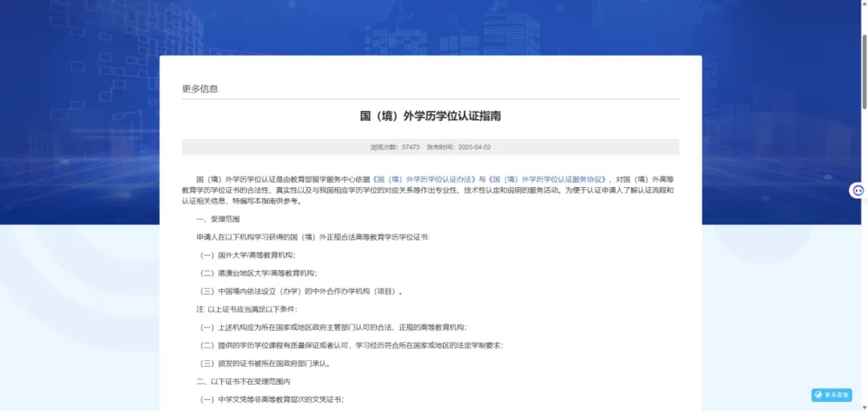Click the scrollbar up arrow

pos(864,5)
